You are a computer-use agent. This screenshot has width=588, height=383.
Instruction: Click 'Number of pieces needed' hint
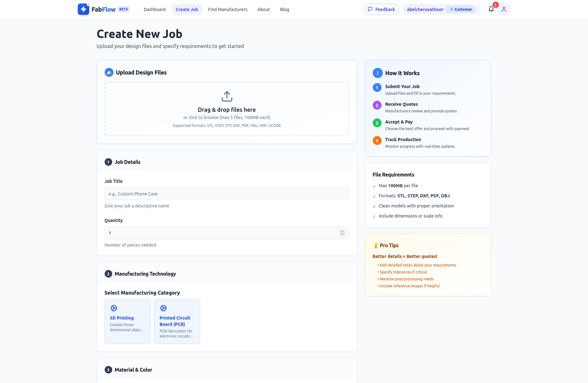point(130,245)
